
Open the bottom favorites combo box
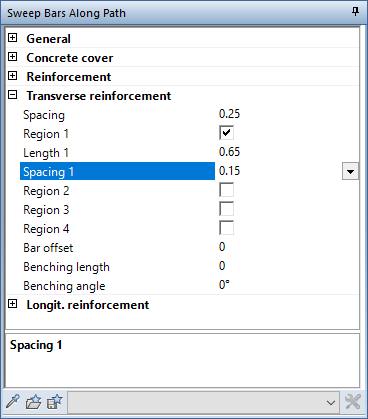pos(203,402)
